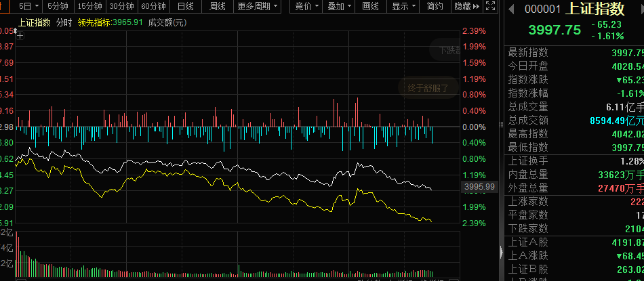
Task: Switch to 日线 daily chart
Action: [x=185, y=7]
